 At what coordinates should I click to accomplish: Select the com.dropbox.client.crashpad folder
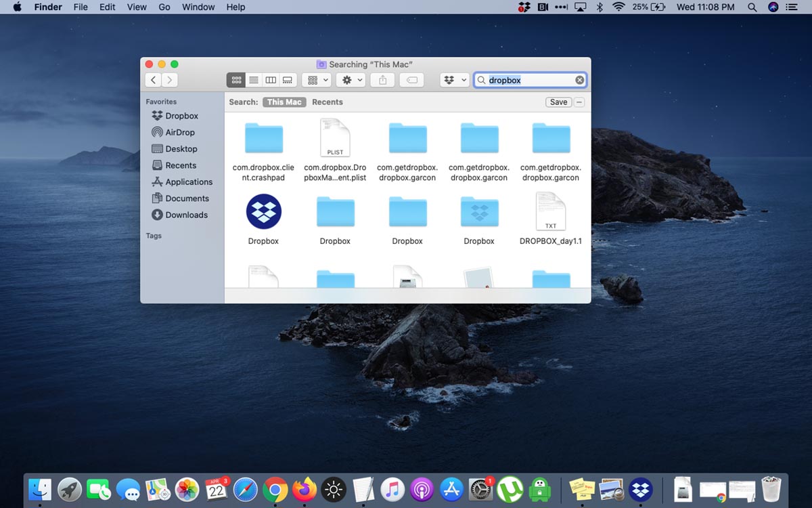[x=263, y=138]
